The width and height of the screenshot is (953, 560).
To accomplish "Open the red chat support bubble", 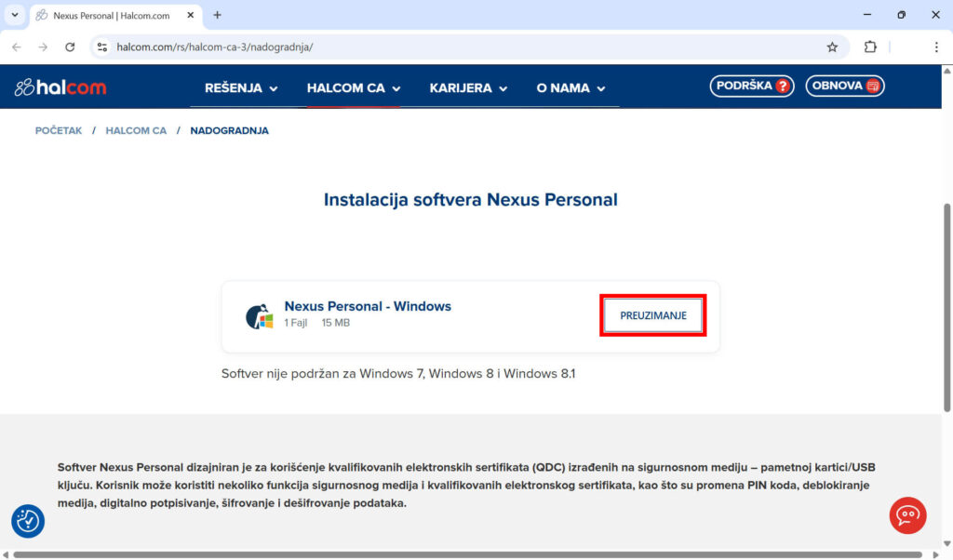I will click(x=907, y=514).
